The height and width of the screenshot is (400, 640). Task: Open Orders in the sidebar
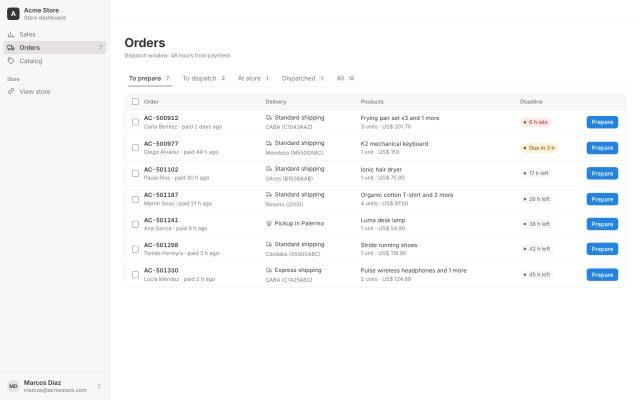[x=55, y=47]
